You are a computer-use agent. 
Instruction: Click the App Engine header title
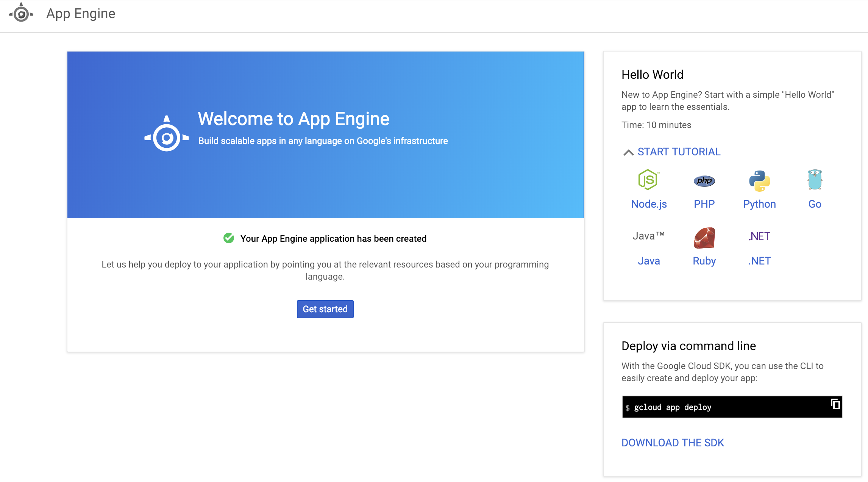pyautogui.click(x=81, y=14)
